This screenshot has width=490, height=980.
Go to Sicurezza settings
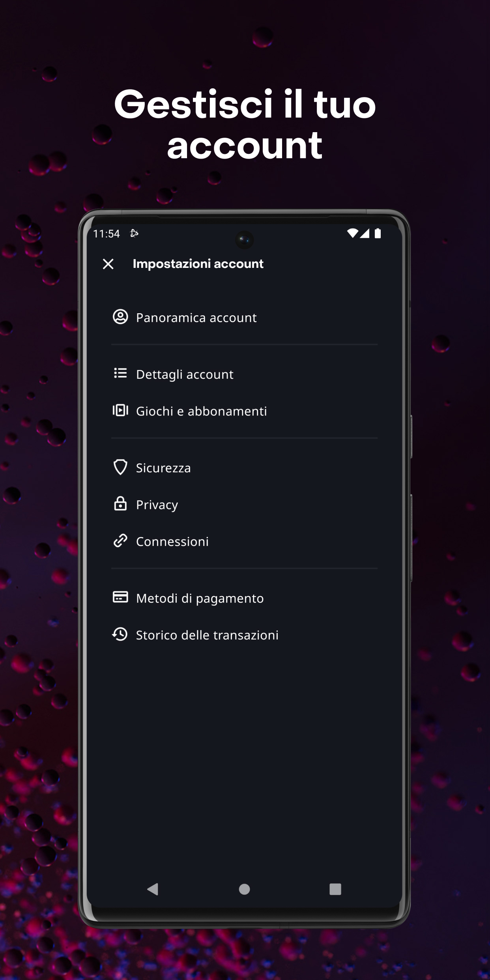click(244, 468)
